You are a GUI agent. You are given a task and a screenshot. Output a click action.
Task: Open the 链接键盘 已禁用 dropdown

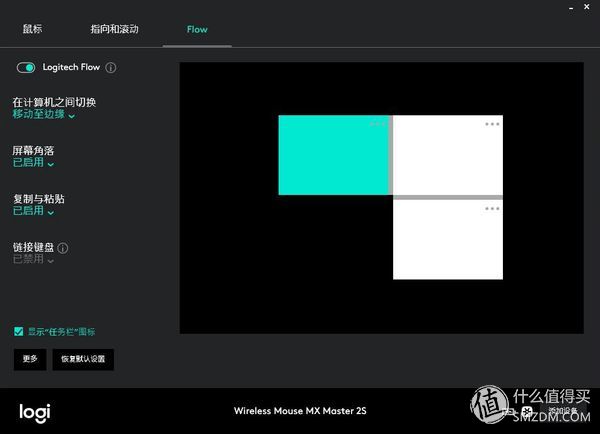click(33, 259)
